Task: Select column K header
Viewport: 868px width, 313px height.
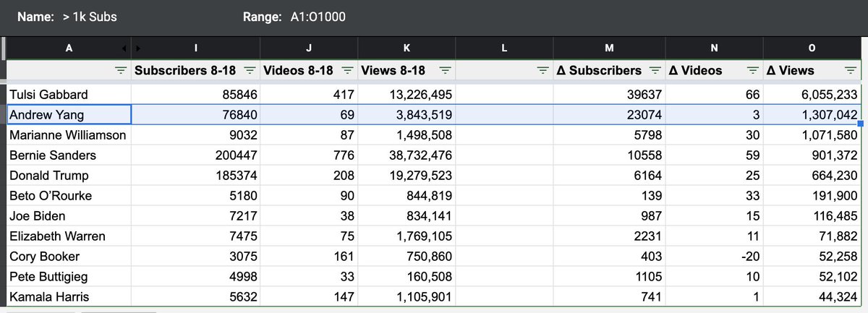Action: (407, 48)
